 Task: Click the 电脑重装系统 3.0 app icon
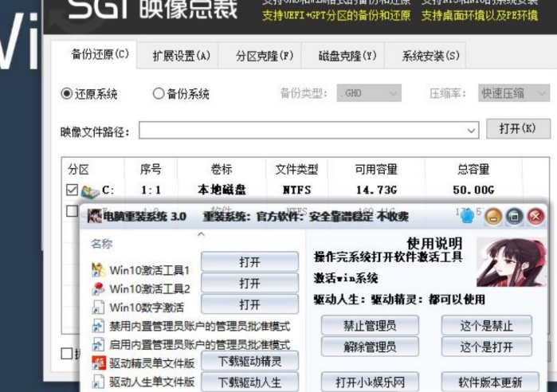(x=95, y=216)
